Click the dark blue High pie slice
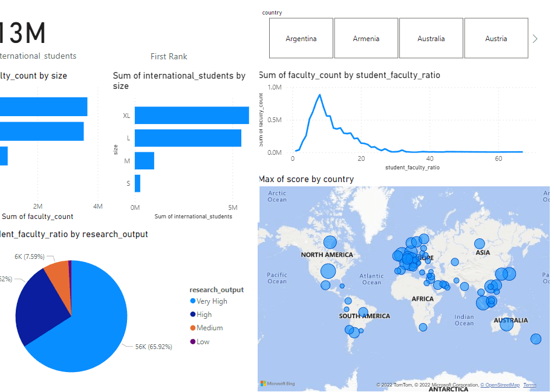The width and height of the screenshot is (554, 392). [39, 307]
